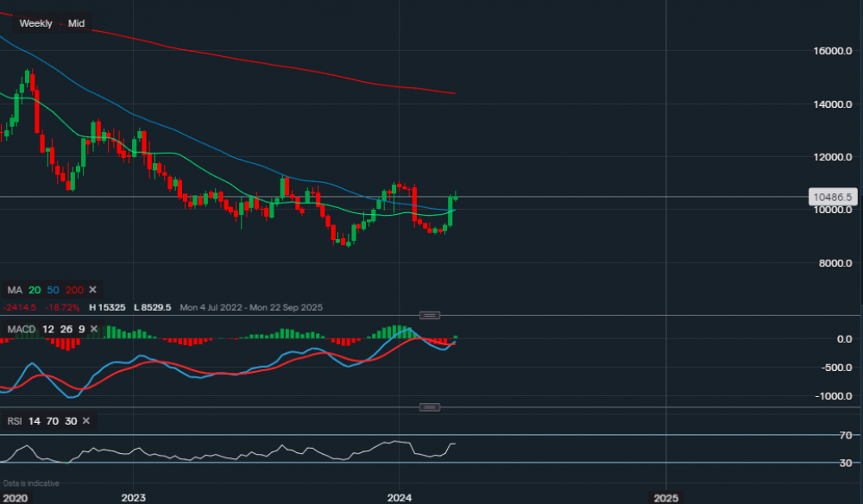This screenshot has height=504, width=863.
Task: Click the MACD period value 26
Action: (x=65, y=330)
